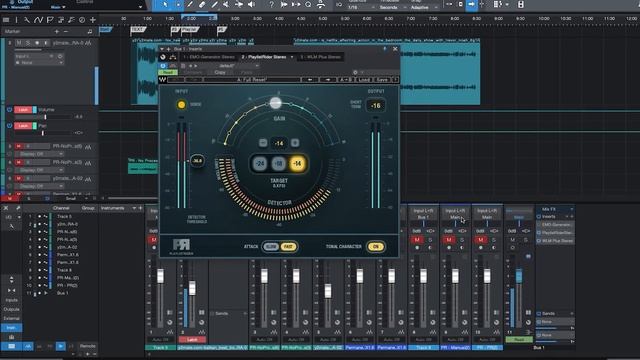
Task: Add a marker with the plus button
Action: [x=57, y=31]
